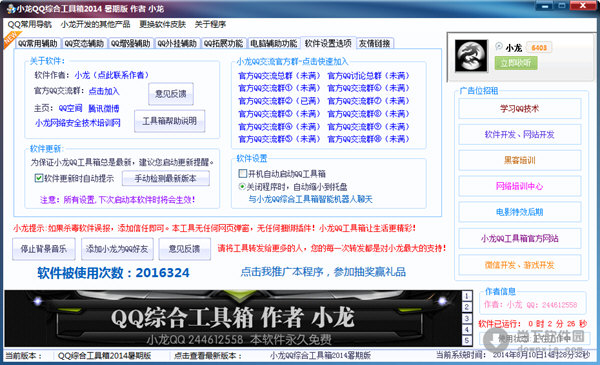
Task: Click the small icon beside 小龙 name
Action: click(499, 46)
